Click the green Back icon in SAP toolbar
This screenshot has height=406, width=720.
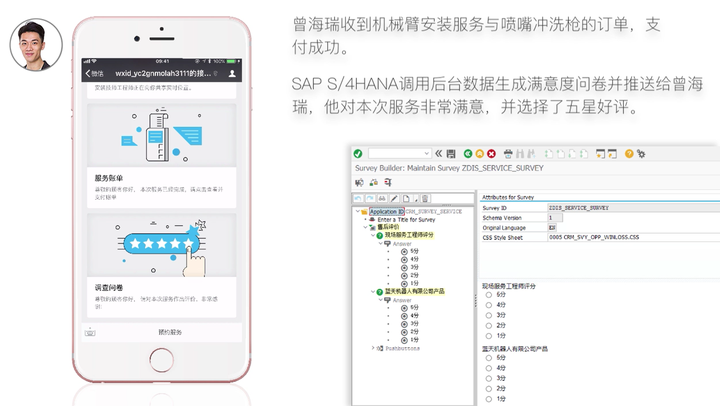coord(468,153)
